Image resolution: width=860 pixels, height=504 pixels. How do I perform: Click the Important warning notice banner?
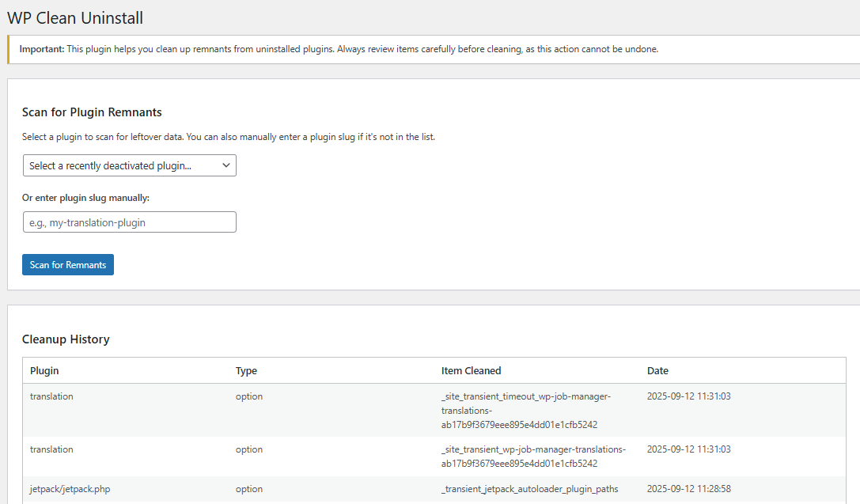click(x=339, y=49)
